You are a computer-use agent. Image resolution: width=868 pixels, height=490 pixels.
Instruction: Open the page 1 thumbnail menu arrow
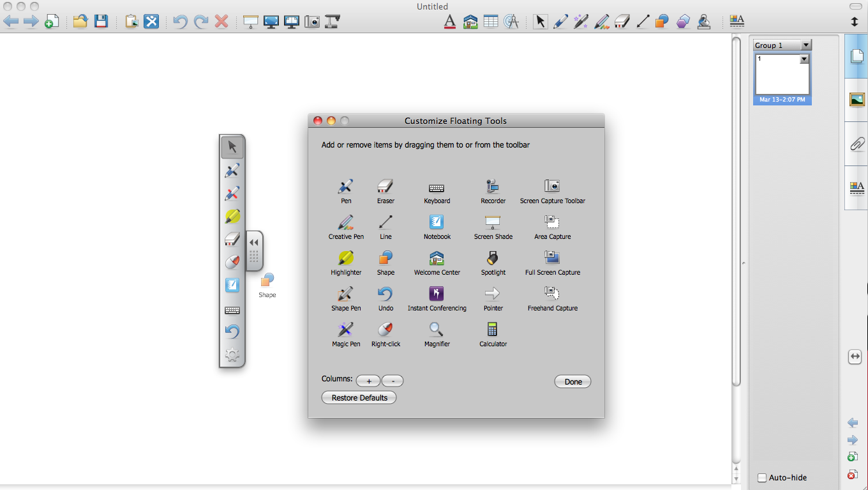804,59
